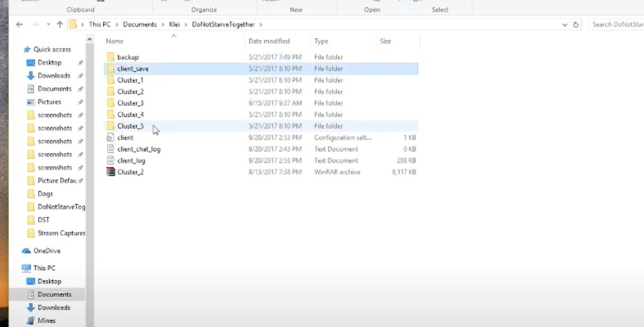Click the Forward navigation arrow
Viewport: 644px width, 327px height.
(35, 24)
